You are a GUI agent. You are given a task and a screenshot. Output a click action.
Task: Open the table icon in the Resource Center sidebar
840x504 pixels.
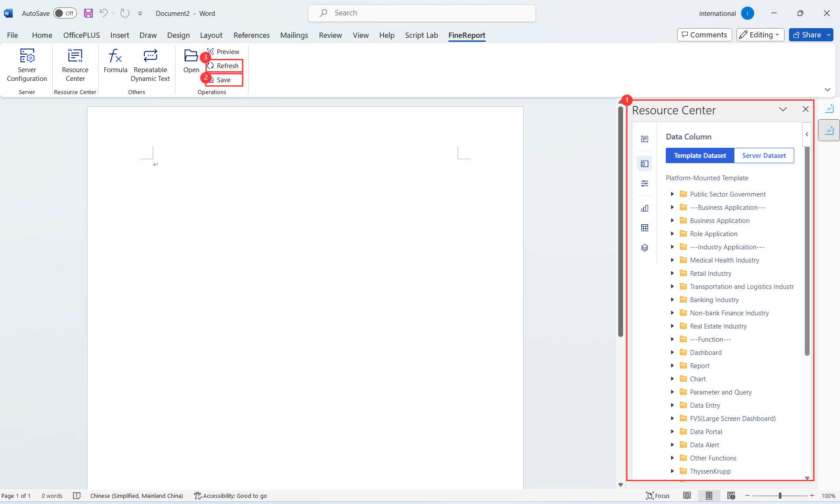pos(645,228)
